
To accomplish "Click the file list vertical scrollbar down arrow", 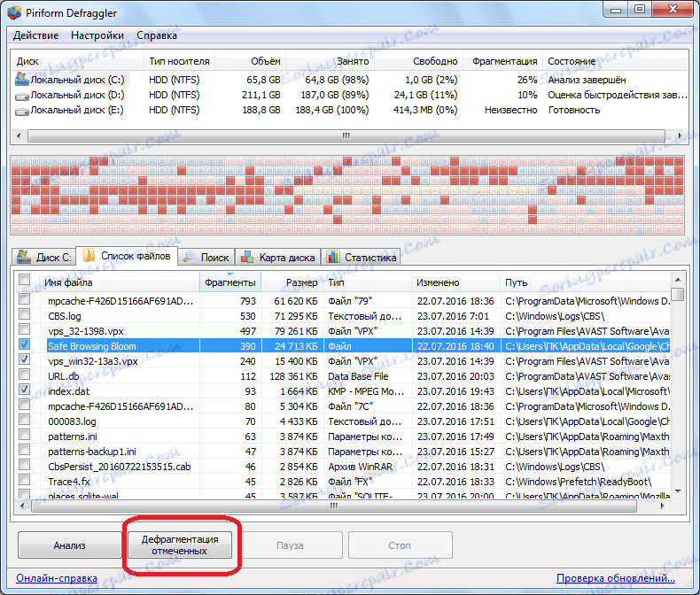I will 678,491.
